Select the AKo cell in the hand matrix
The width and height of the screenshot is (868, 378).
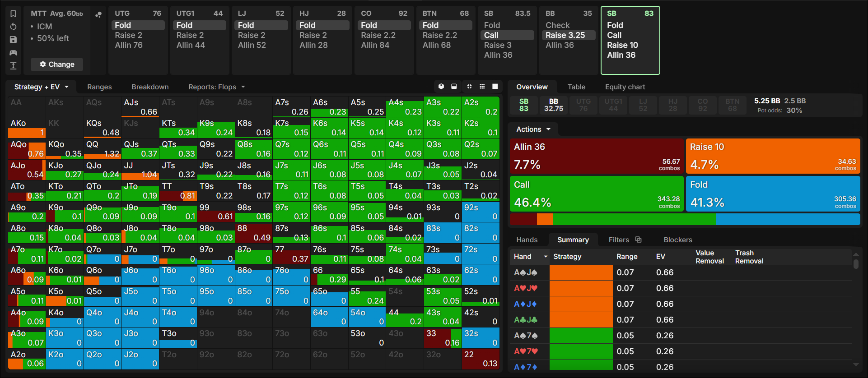point(27,128)
